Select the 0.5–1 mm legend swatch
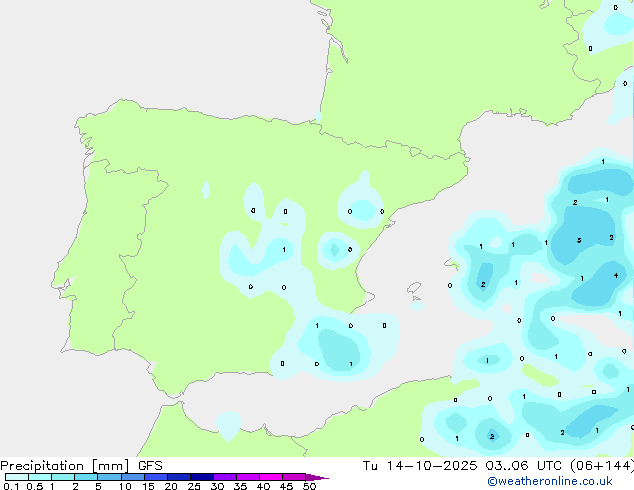Screen dimensions: 634x490 click(x=40, y=477)
